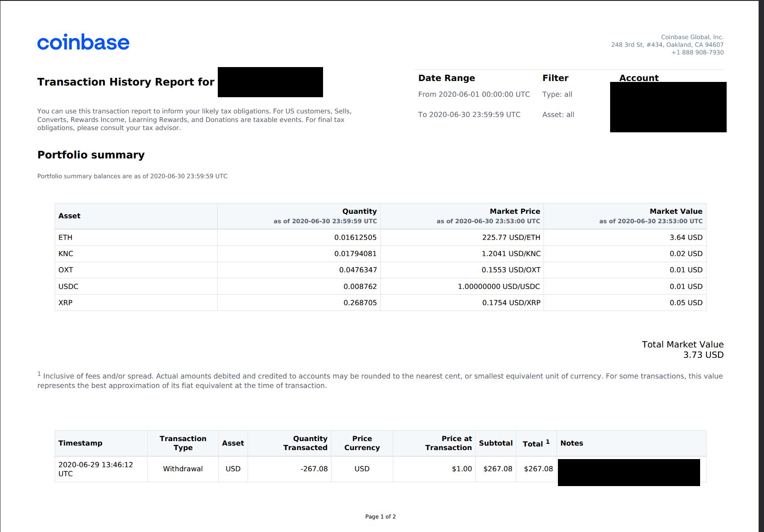Screen dimensions: 764x532
Task: Click the 0.1553 USD/OXT market price
Action: click(x=511, y=270)
